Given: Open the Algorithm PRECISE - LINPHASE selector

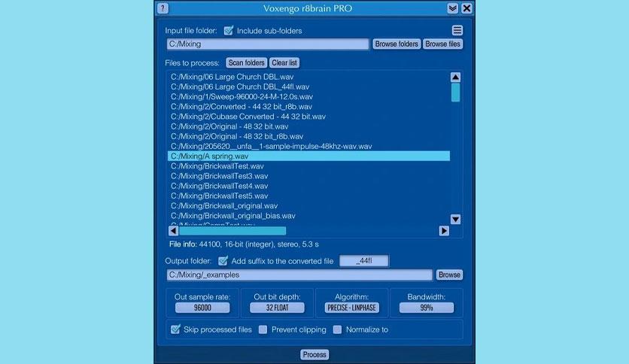Looking at the screenshot, I should click(x=351, y=308).
